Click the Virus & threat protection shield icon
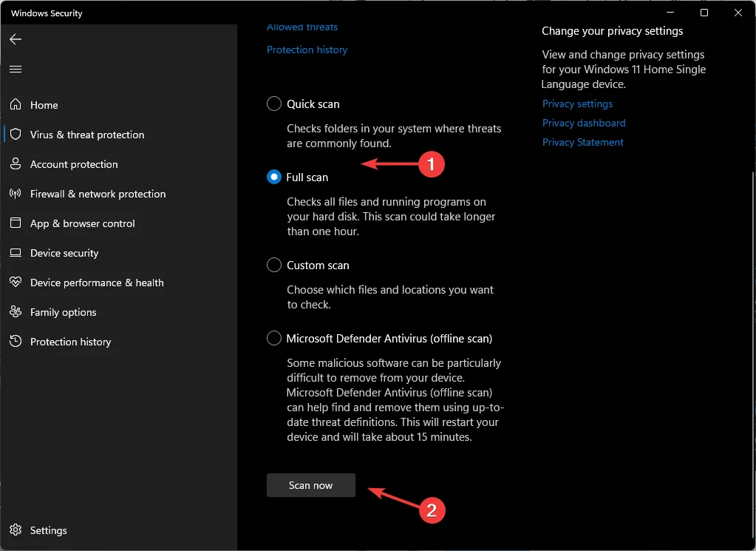 [x=16, y=134]
